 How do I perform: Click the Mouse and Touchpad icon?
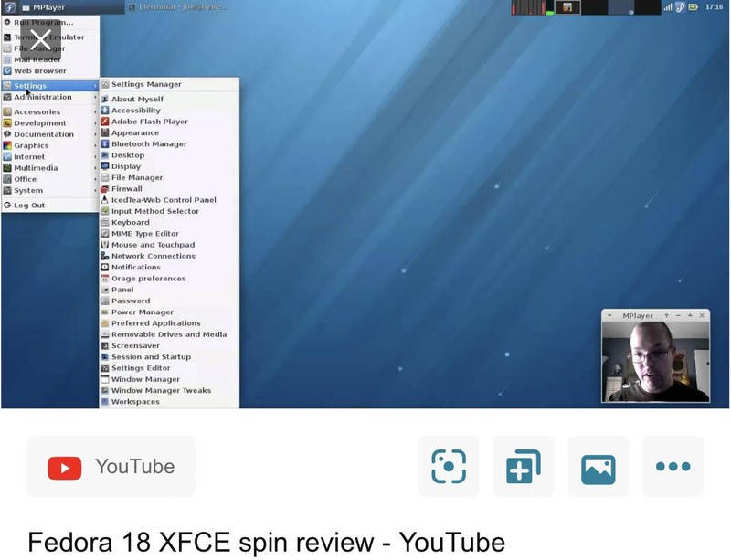(105, 245)
